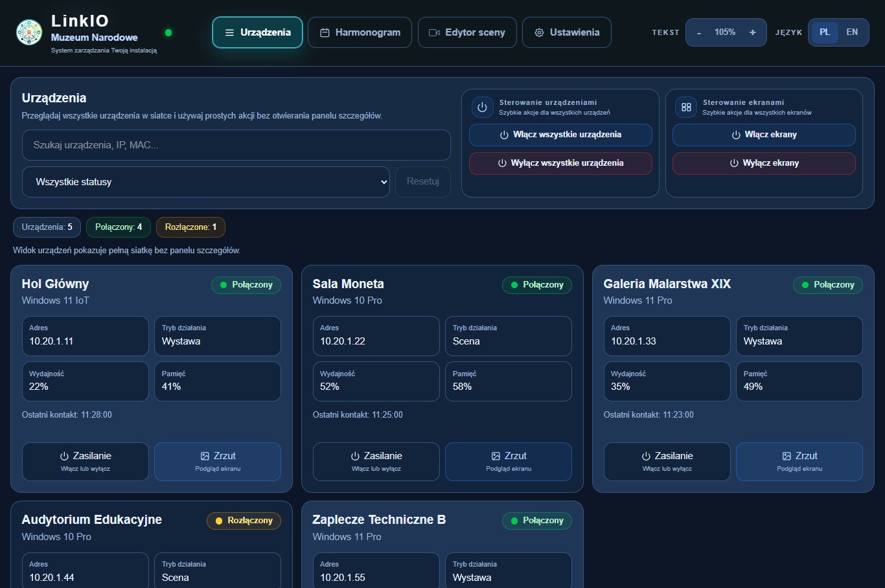
Task: Click address 10.20.1.11
Action: click(51, 341)
